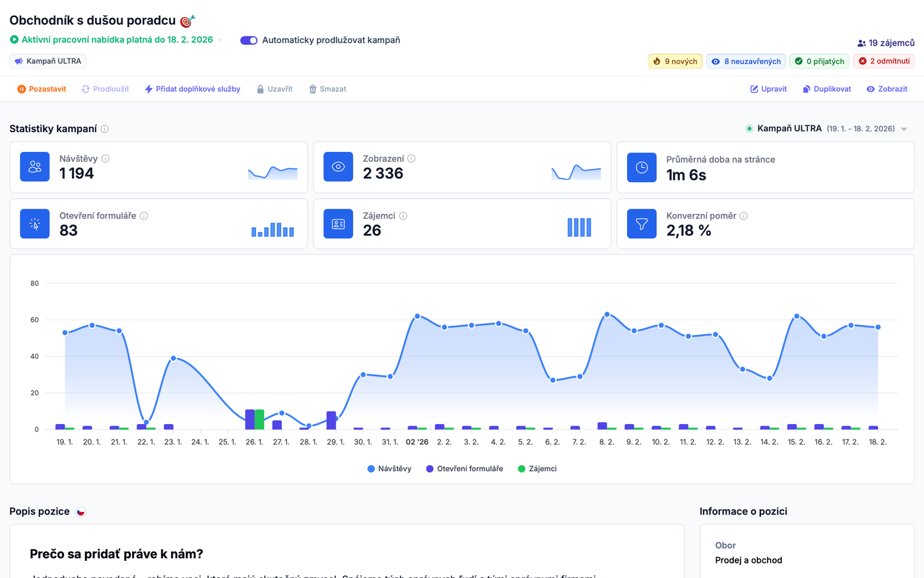The image size is (924, 578).
Task: Click the Upravit edit pencil icon
Action: click(754, 89)
